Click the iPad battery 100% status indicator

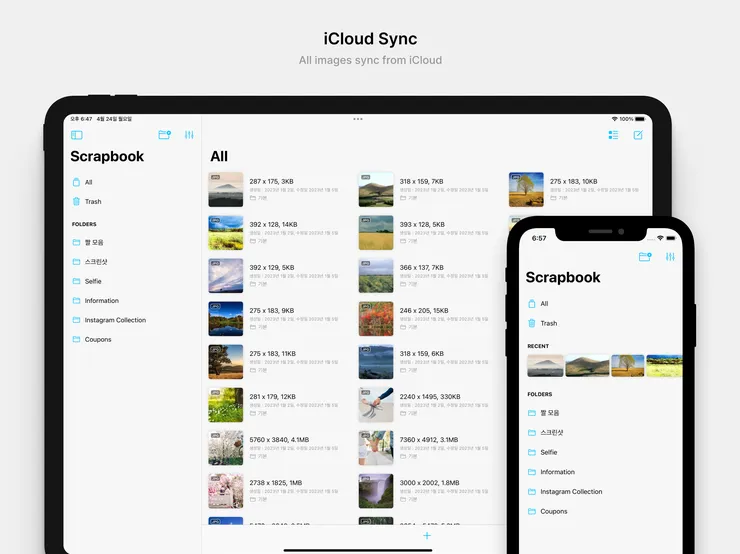tap(632, 119)
